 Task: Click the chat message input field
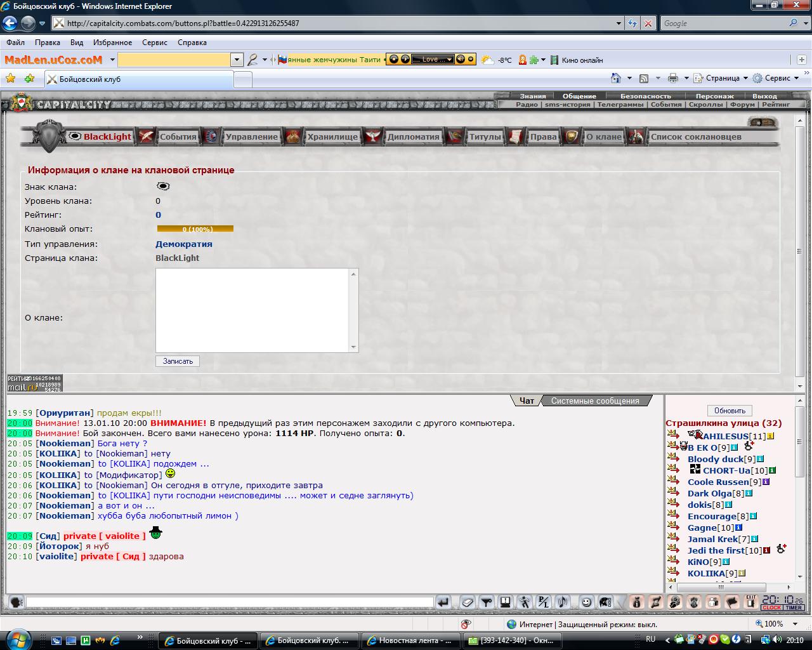pyautogui.click(x=230, y=602)
